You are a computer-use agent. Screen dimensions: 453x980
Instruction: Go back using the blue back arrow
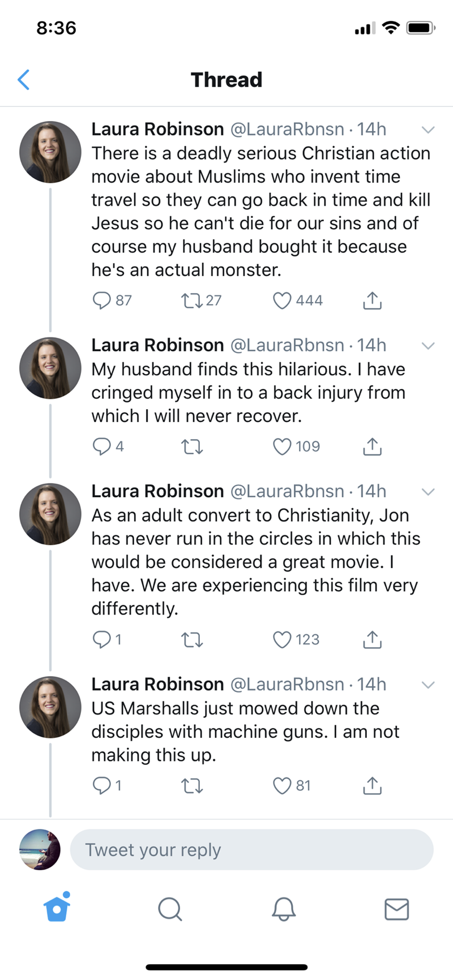pos(24,80)
